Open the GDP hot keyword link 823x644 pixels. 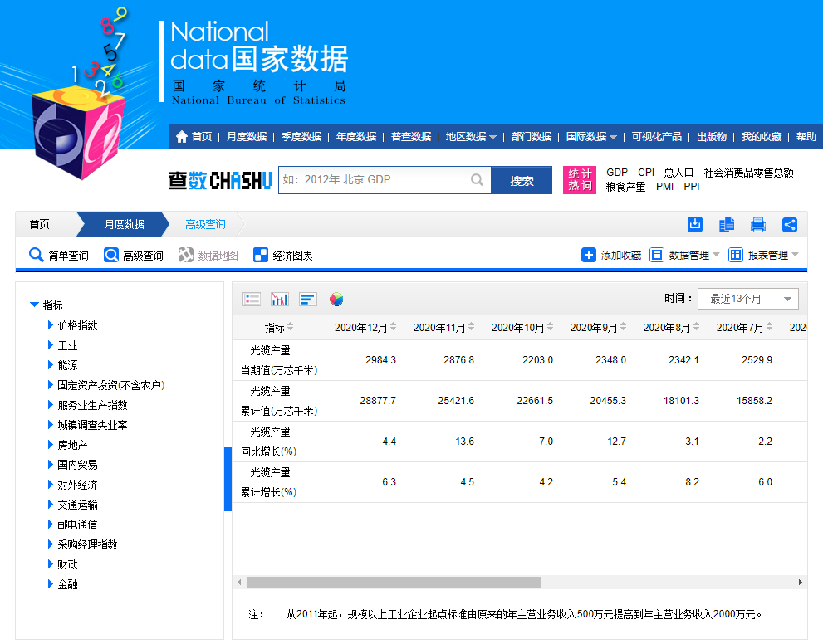(616, 172)
